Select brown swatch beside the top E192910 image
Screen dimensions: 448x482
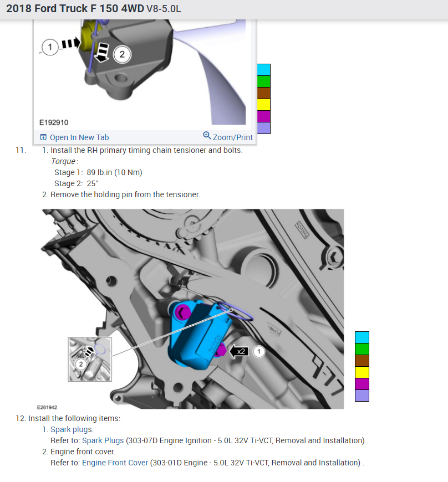click(x=264, y=93)
